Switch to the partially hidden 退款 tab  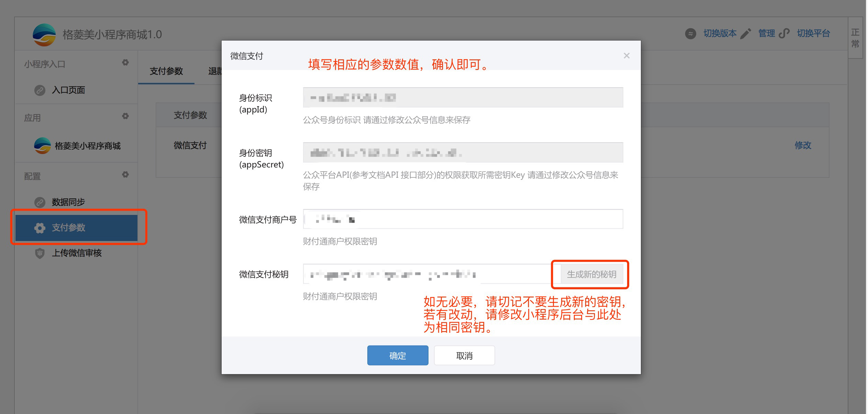point(215,71)
